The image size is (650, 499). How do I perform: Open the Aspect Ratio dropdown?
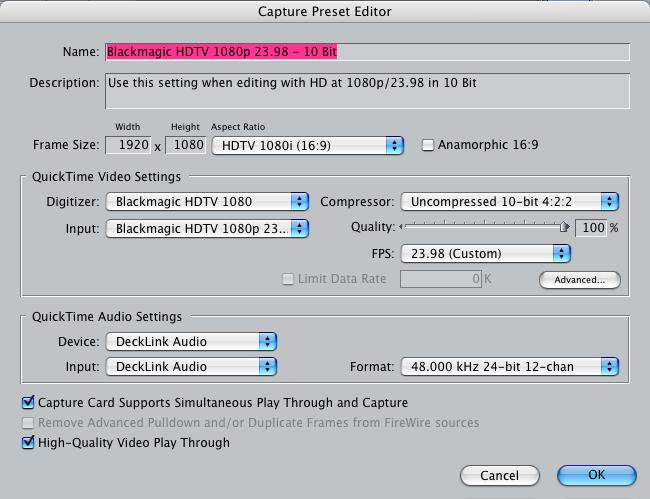tap(308, 145)
